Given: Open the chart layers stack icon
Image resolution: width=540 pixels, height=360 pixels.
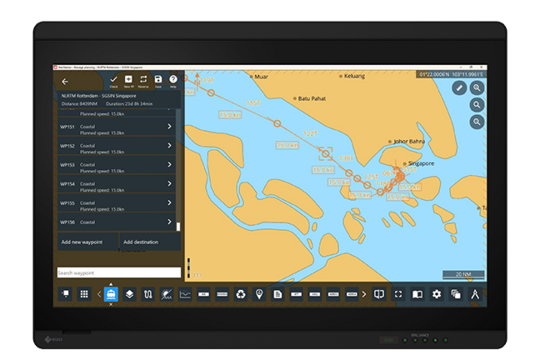Looking at the screenshot, I should point(129,294).
